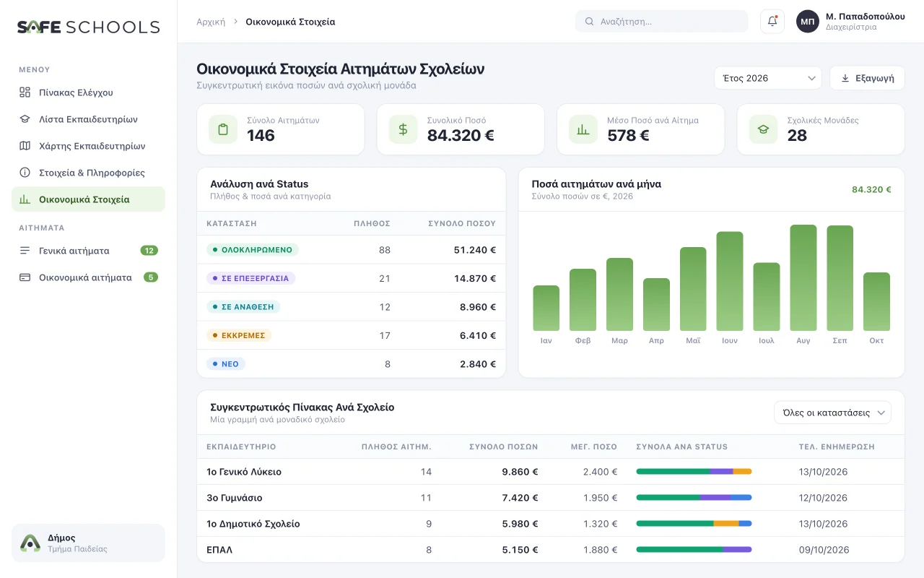Open Στοιχεία & Πληροφορίες page
Viewport: 924px width, 578px height.
[88, 173]
